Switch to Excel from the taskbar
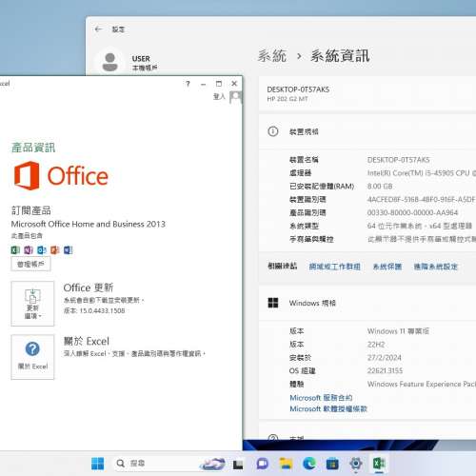 pyautogui.click(x=379, y=464)
